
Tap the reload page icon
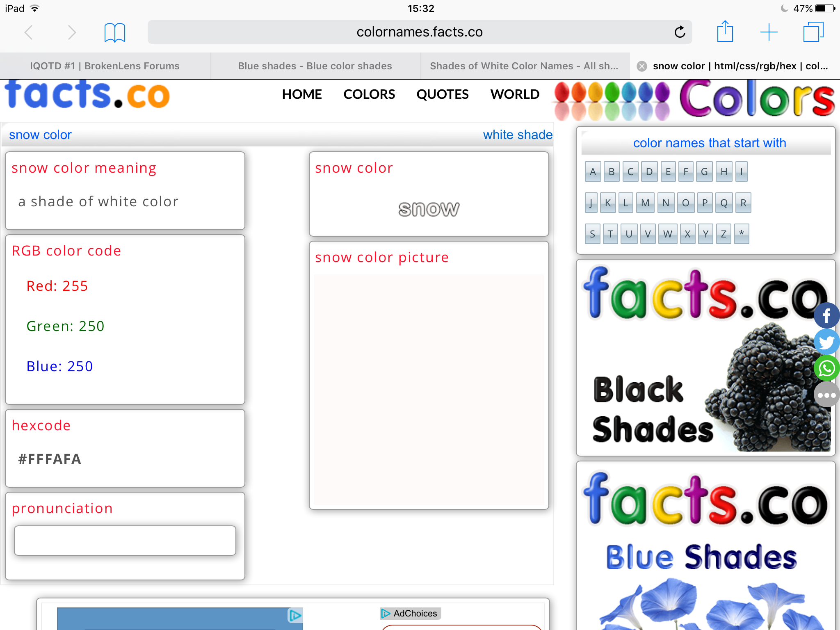click(x=680, y=32)
